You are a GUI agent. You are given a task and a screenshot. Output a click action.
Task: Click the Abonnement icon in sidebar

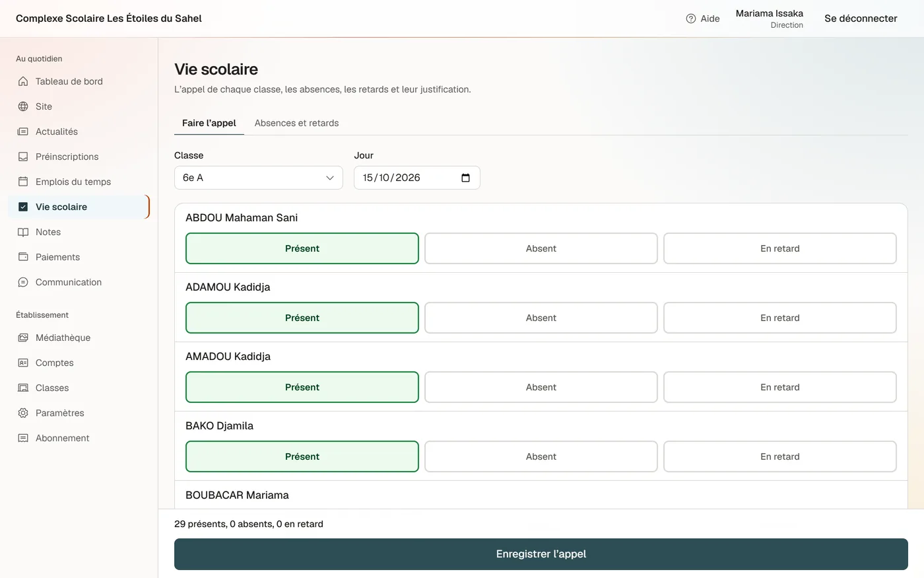click(23, 438)
